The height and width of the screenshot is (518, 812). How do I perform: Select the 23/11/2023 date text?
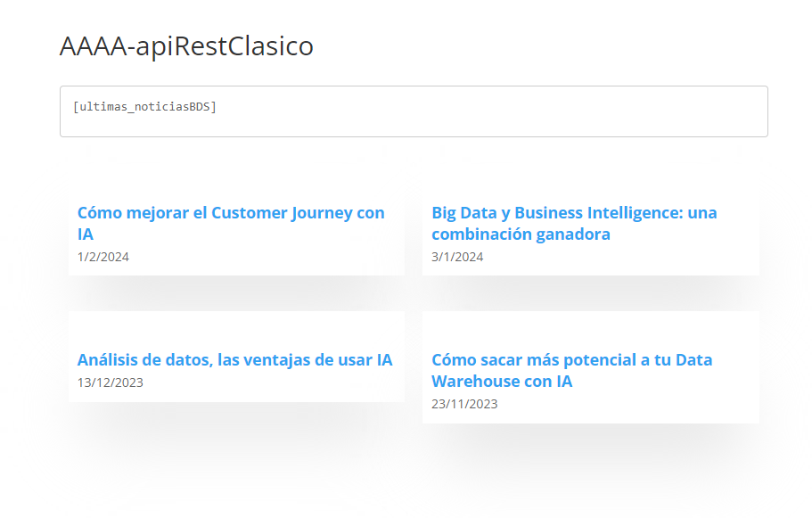464,404
